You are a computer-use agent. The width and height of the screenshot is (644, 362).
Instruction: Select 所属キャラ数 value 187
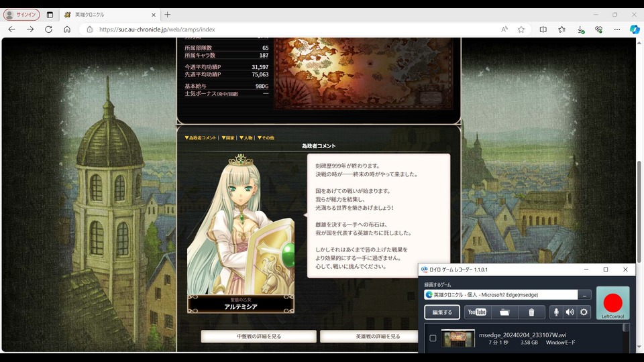tap(264, 56)
